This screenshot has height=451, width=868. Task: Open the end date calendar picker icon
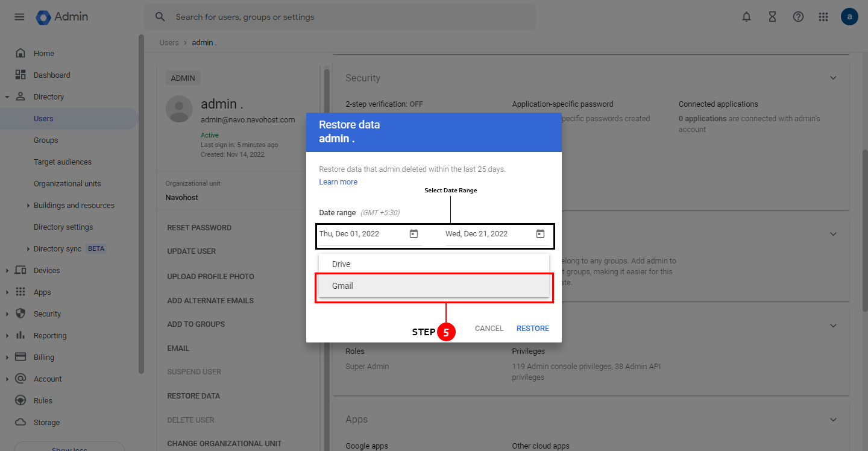click(540, 233)
